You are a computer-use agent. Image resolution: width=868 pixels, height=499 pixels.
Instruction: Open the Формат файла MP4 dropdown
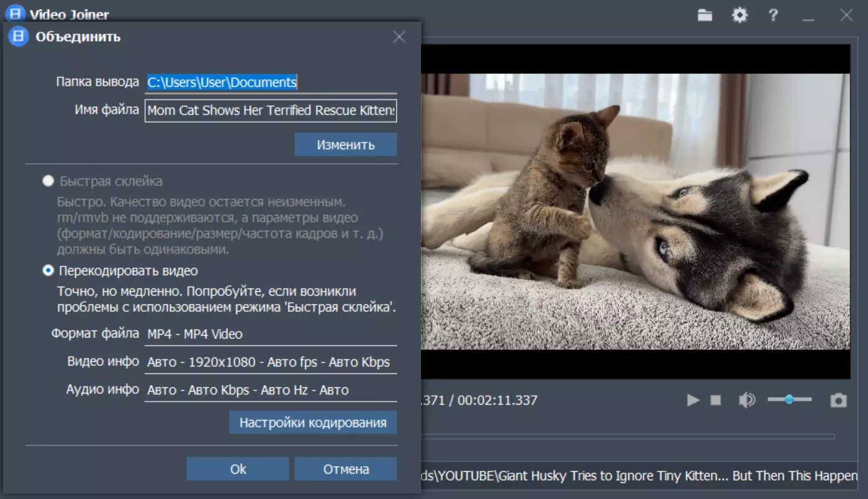(x=271, y=334)
